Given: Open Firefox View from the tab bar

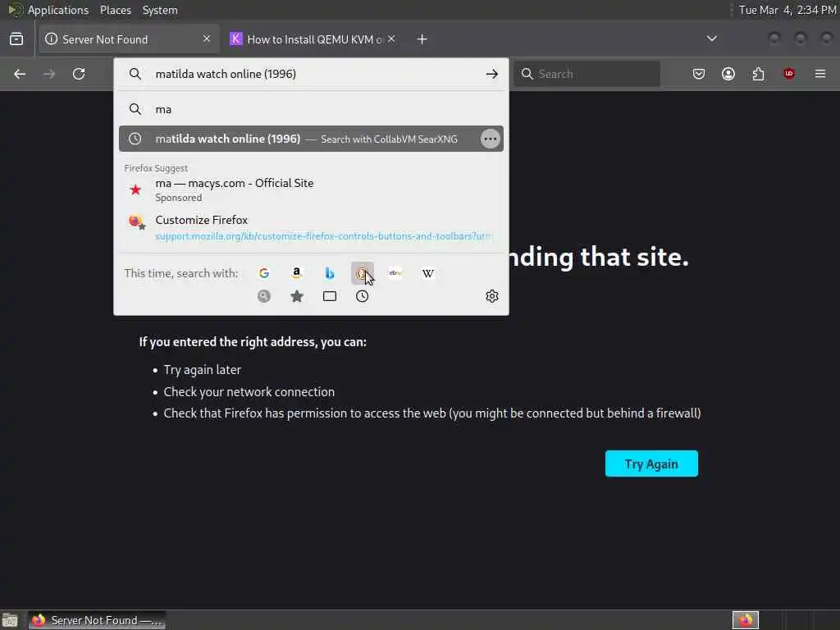Looking at the screenshot, I should [16, 39].
